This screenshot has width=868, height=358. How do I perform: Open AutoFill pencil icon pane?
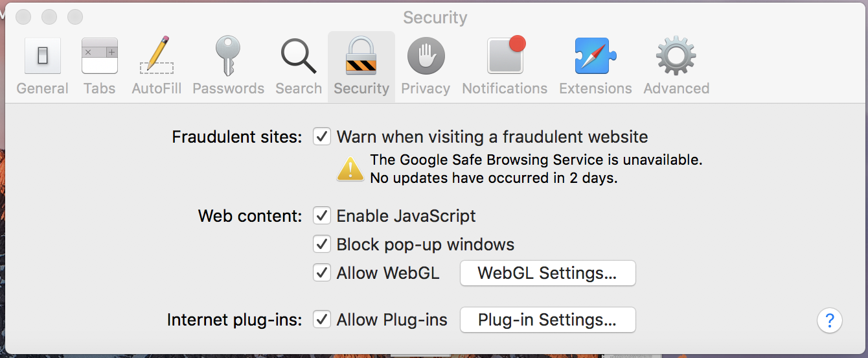click(x=157, y=56)
